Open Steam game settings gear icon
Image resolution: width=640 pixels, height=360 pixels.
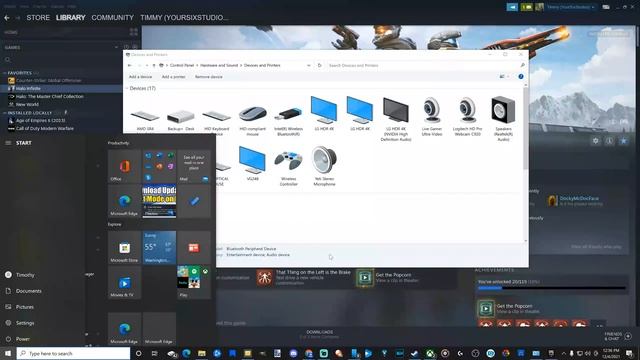596,140
